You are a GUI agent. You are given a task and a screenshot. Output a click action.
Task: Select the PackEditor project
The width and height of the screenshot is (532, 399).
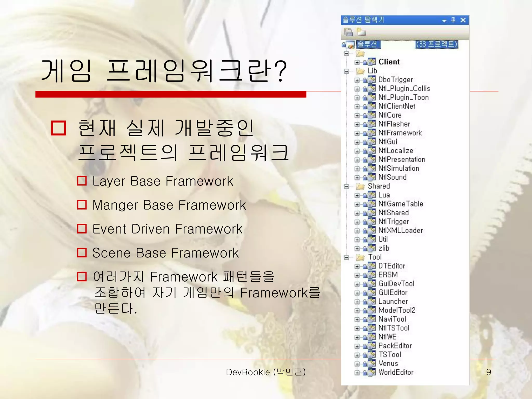[x=395, y=346]
